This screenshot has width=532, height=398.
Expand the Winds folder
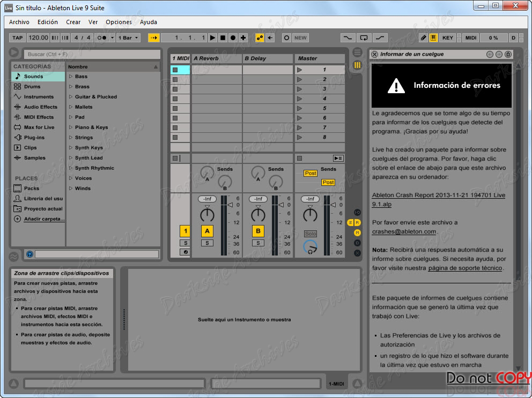[x=71, y=188]
